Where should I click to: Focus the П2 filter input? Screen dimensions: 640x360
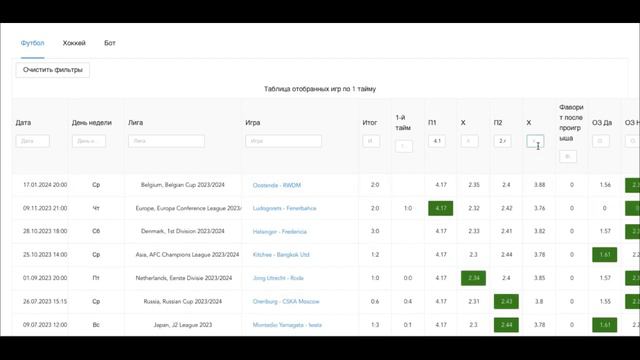point(502,141)
